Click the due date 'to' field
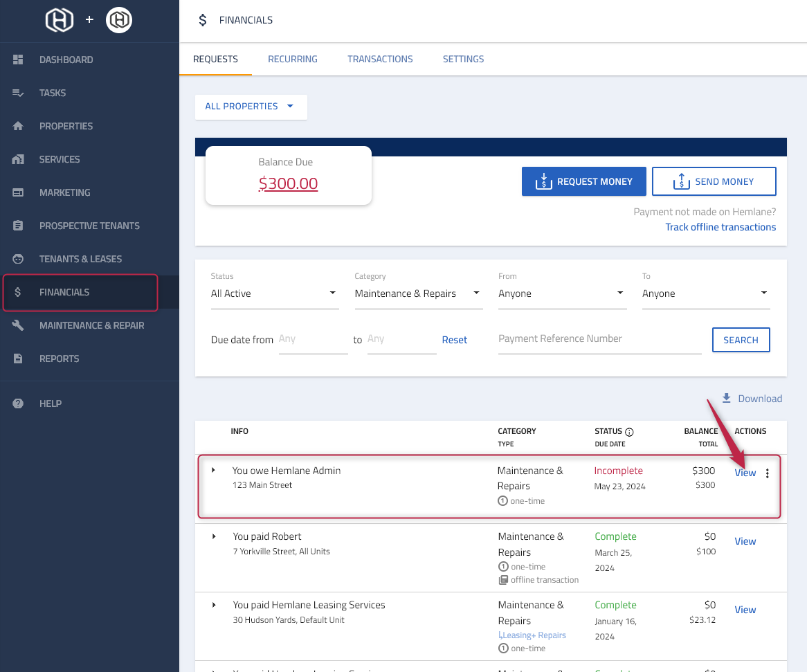Screen dimensions: 807x672 click(401, 340)
